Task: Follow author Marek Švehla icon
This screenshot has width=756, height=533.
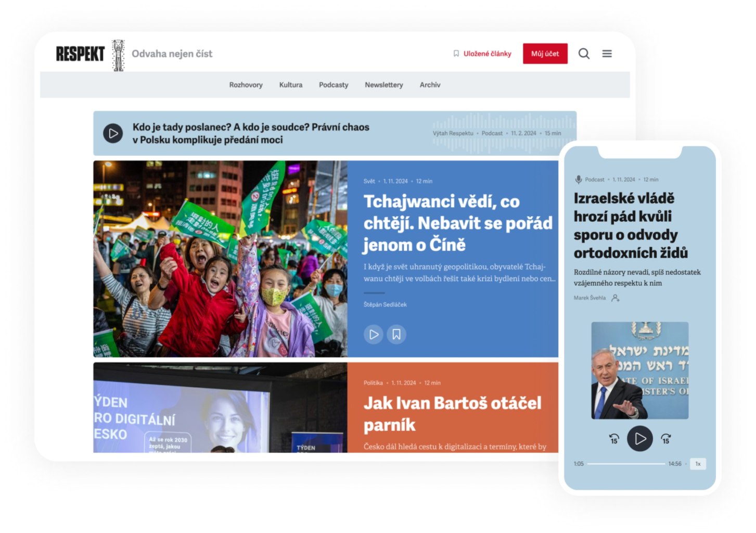Action: [616, 298]
